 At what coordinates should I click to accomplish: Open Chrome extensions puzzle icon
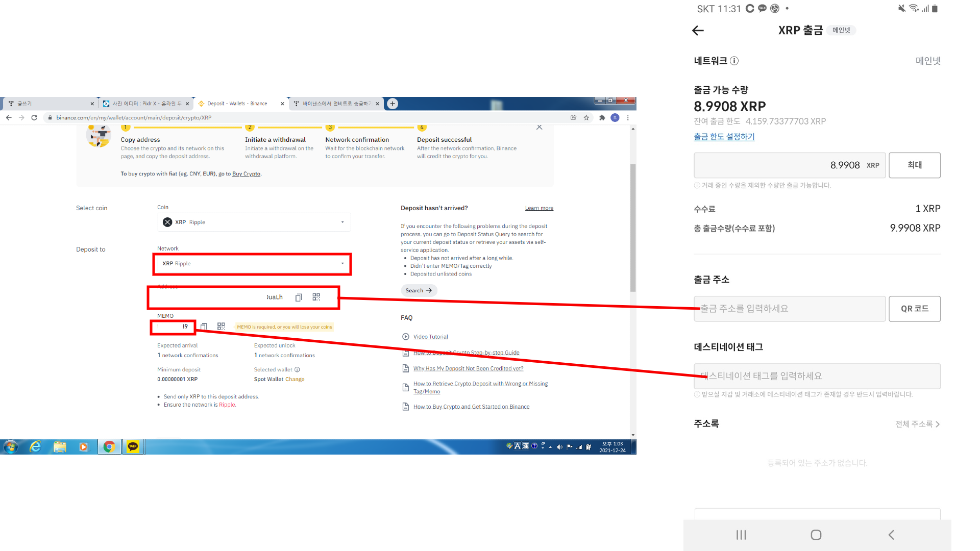click(x=602, y=117)
